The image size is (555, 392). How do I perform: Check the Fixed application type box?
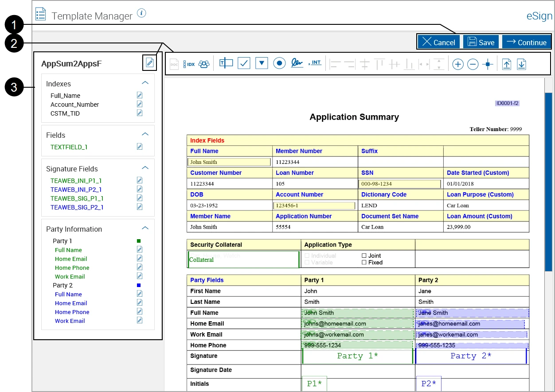[x=364, y=262]
